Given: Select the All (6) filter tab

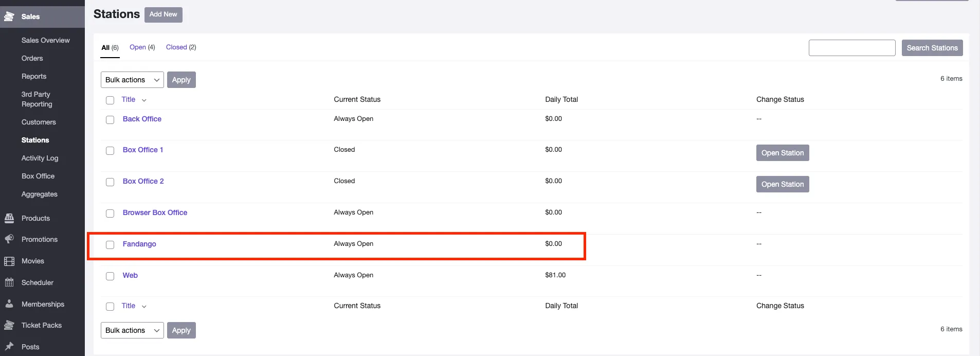Looking at the screenshot, I should [x=110, y=48].
